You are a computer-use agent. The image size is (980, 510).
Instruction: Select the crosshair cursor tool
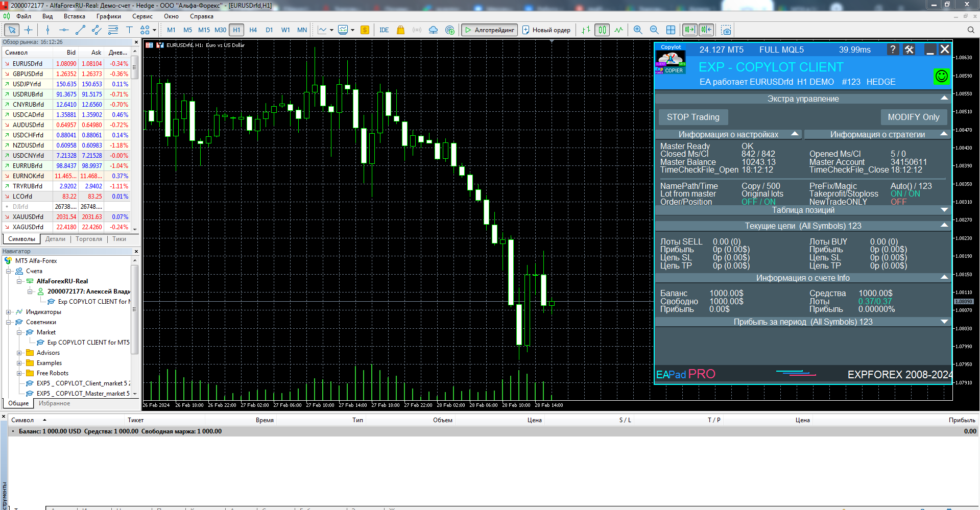[28, 30]
